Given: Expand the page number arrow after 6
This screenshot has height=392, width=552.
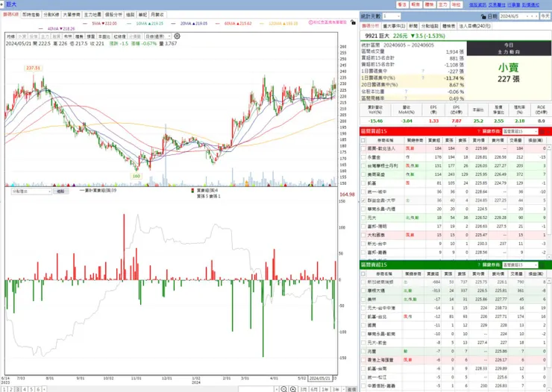Looking at the screenshot, I should pyautogui.click(x=44, y=389).
